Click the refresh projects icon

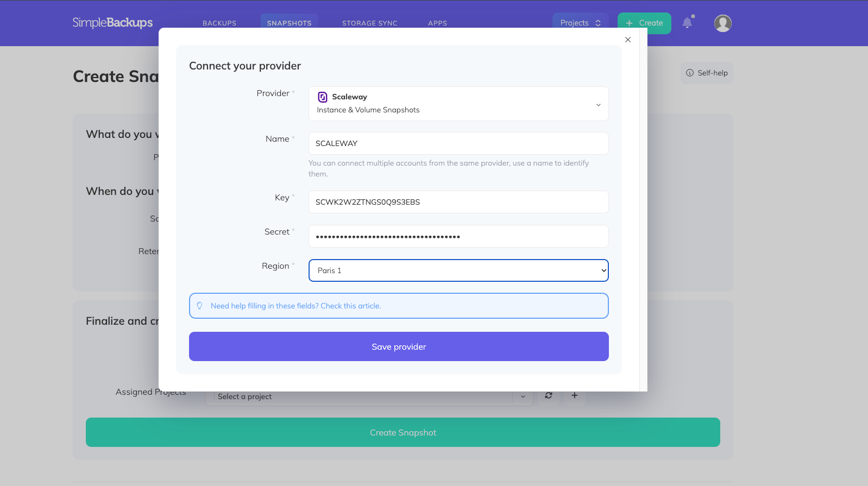[x=549, y=395]
